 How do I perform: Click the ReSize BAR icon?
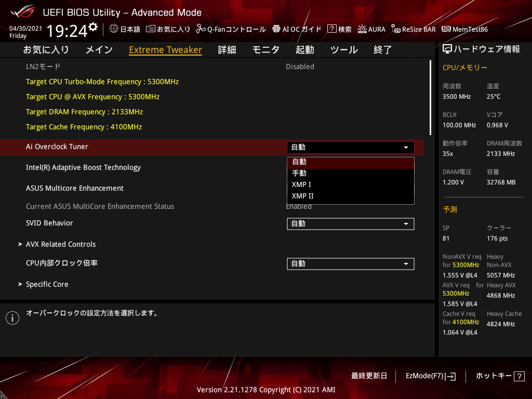[x=395, y=29]
